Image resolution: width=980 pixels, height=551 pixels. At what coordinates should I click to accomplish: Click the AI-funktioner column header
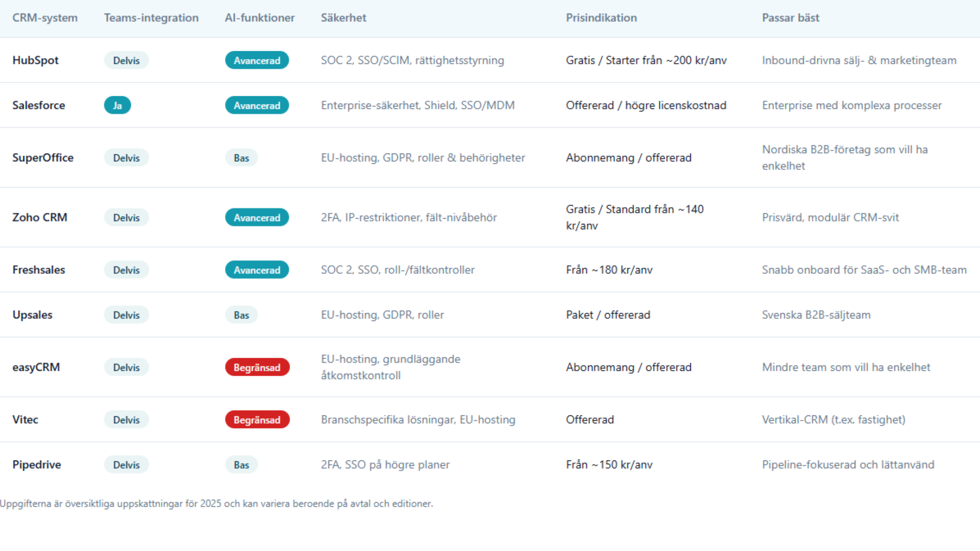pyautogui.click(x=259, y=18)
